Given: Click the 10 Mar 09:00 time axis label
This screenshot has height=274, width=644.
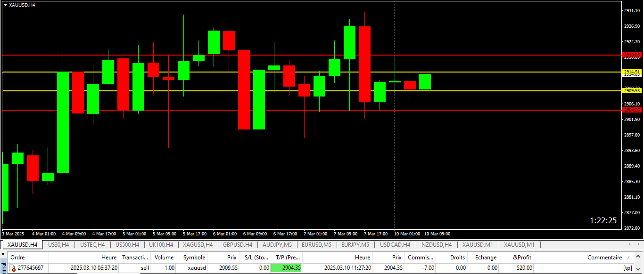Looking at the screenshot, I should click(x=437, y=234).
